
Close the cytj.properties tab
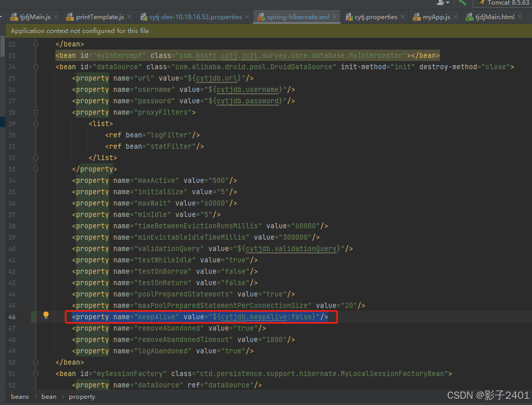[x=403, y=17]
